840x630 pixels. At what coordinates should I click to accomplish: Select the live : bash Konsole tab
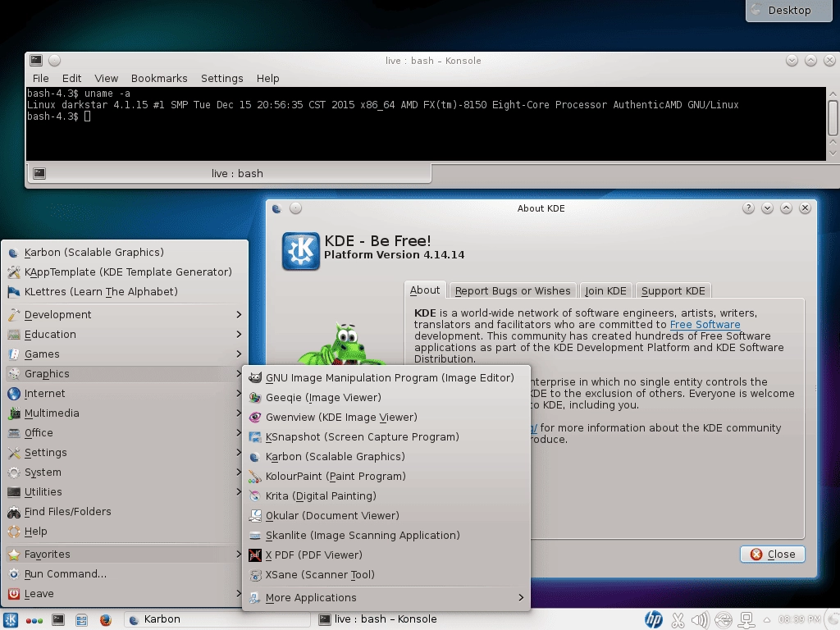pos(230,174)
